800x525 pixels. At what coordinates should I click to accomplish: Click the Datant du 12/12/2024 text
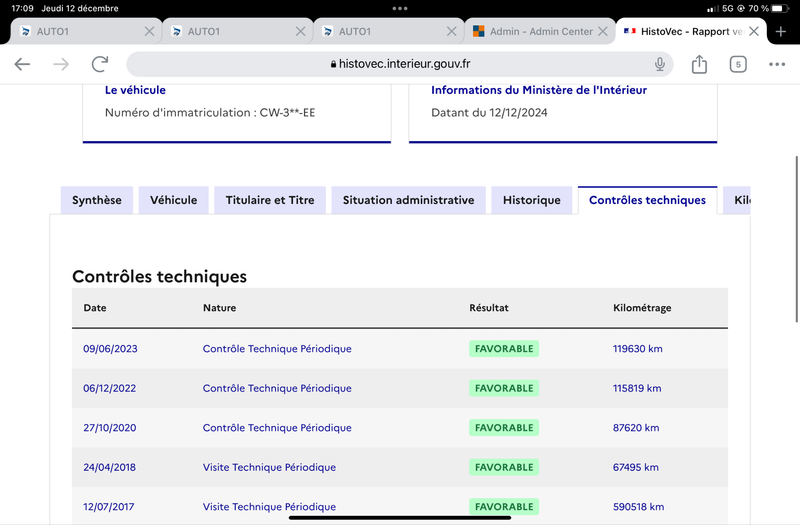pos(489,113)
